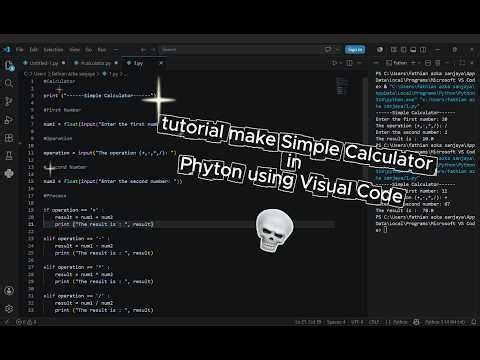This screenshot has width=480, height=360.
Task: Open the Go menu
Action: pyautogui.click(x=89, y=50)
